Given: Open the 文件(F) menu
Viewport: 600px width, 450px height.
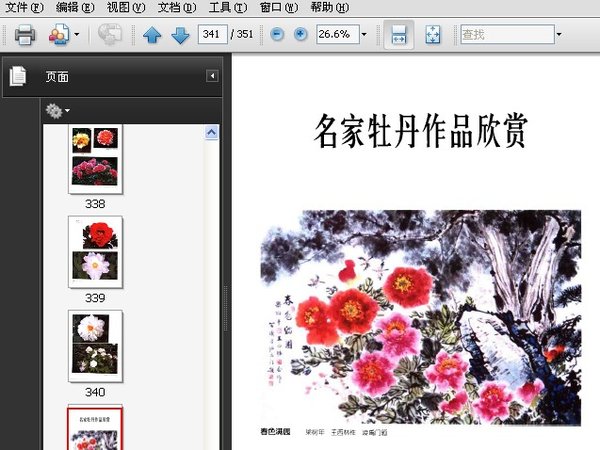Looking at the screenshot, I should [24, 7].
